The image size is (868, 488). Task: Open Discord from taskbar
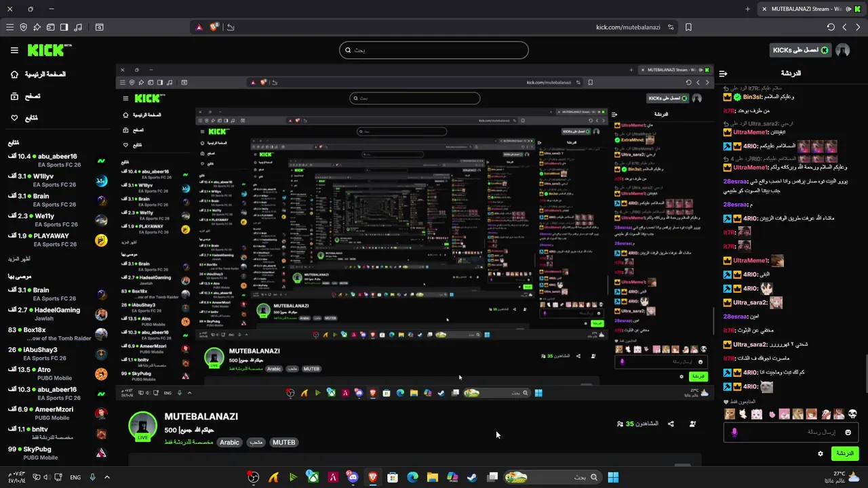(353, 477)
